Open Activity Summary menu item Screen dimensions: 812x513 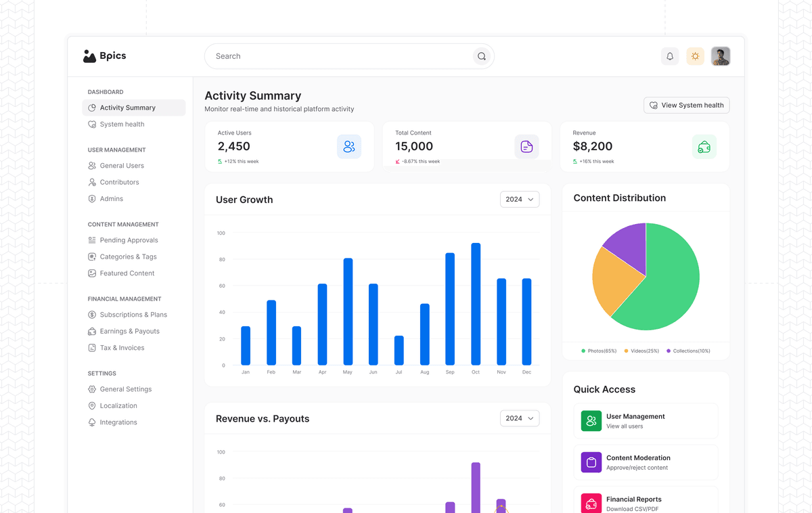click(x=134, y=108)
